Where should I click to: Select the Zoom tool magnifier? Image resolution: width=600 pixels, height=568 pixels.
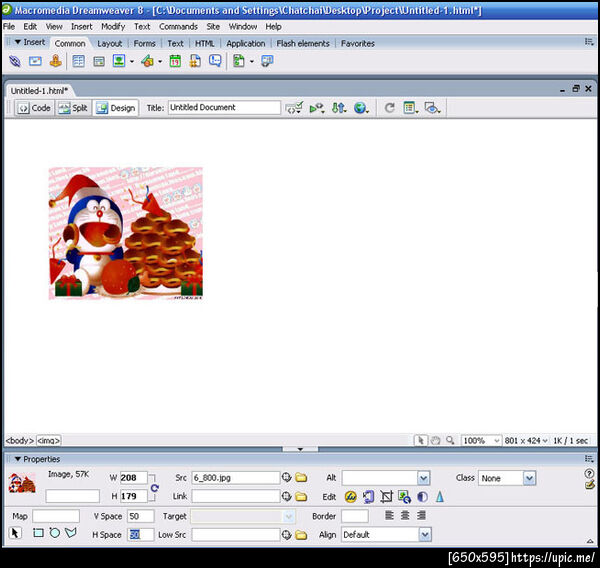(x=450, y=440)
